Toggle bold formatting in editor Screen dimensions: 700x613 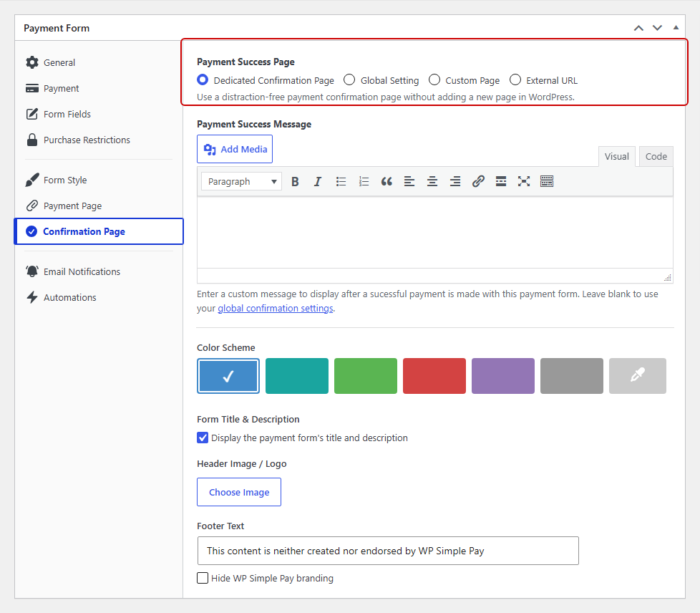(295, 181)
